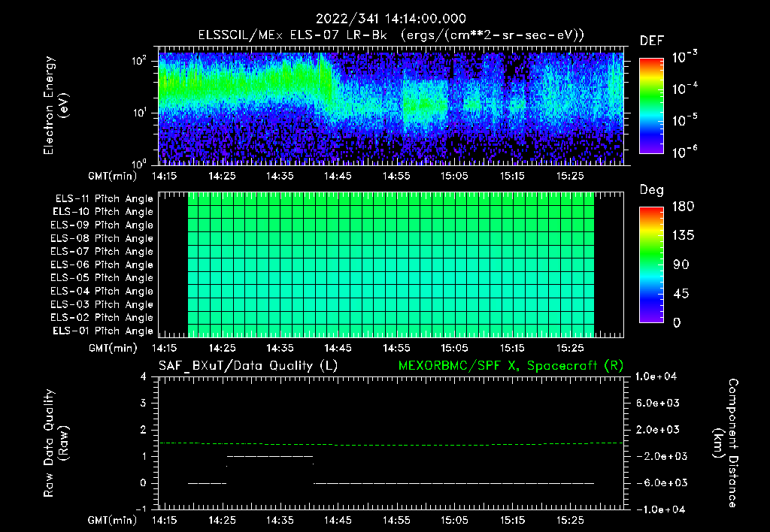Click the 14:45 tick under the spectrogram
This screenshot has height=532, width=770.
338,176
